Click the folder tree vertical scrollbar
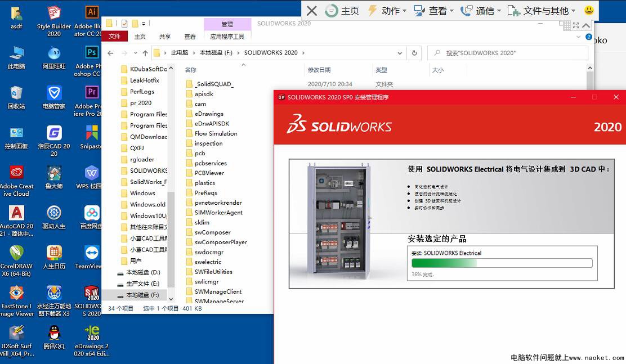The image size is (626, 364). point(171,239)
